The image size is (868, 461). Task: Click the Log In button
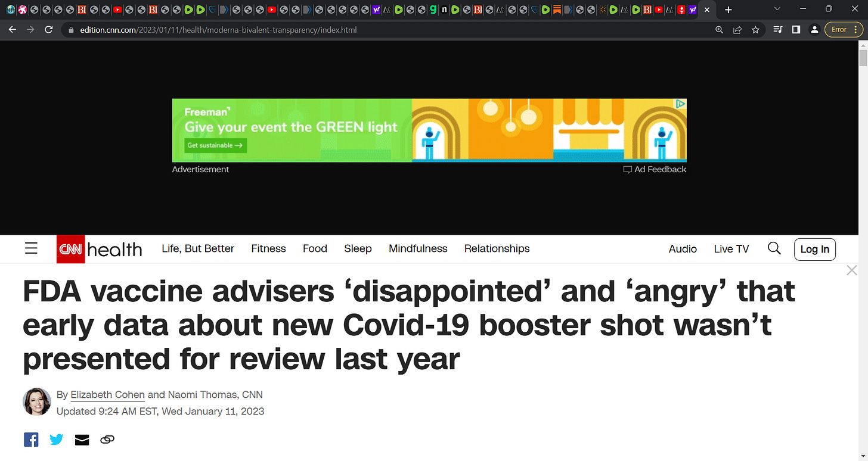tap(815, 249)
